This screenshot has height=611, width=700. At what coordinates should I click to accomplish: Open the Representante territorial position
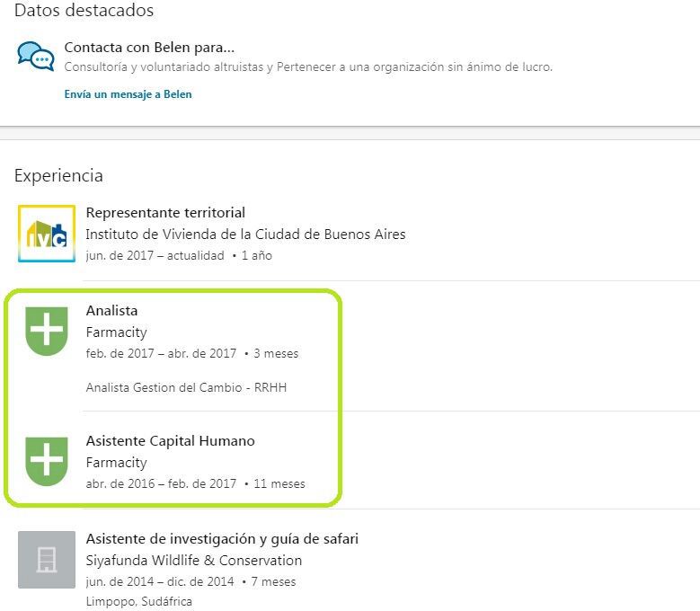coord(165,213)
